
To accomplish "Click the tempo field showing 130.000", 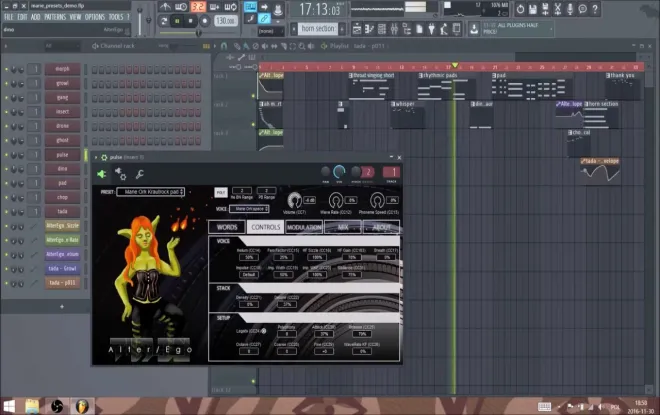I will (226, 21).
